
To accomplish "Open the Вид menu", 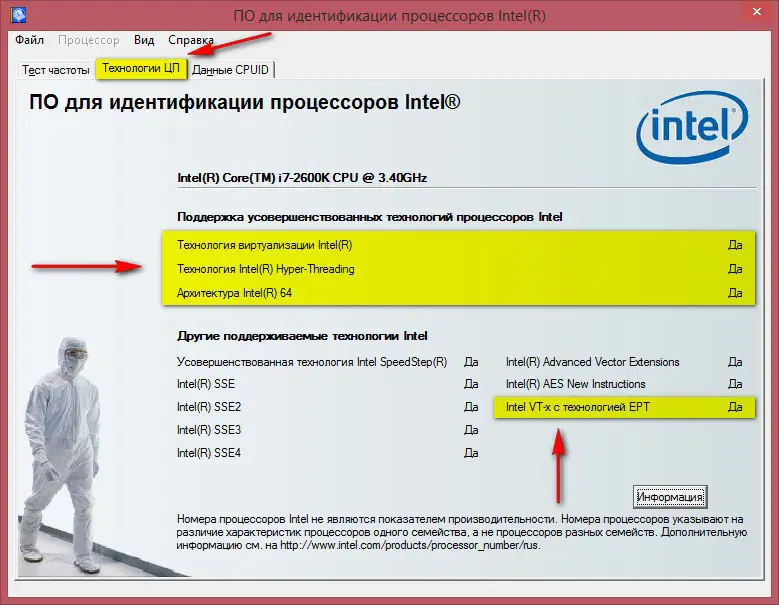I will point(144,40).
